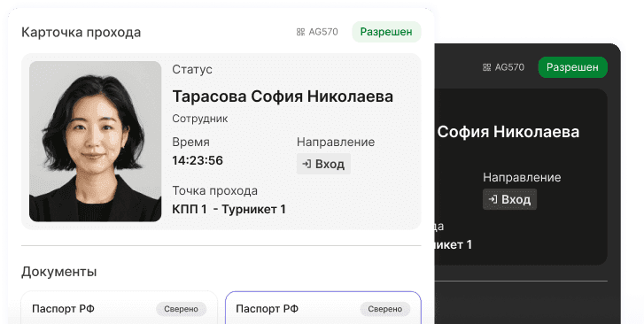Viewport: 644px width, 324px height.
Task: Click the Разрешен badge in the dark card
Action: [572, 67]
